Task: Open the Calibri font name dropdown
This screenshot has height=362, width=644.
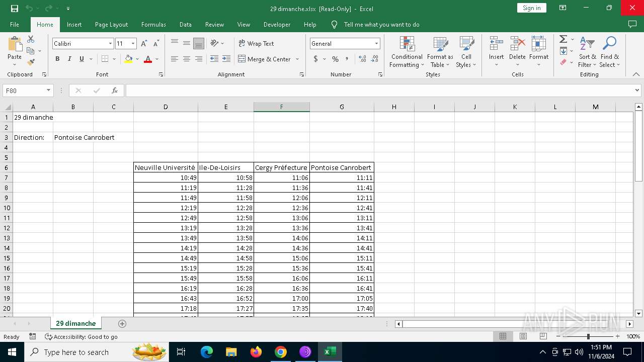Action: click(x=110, y=44)
